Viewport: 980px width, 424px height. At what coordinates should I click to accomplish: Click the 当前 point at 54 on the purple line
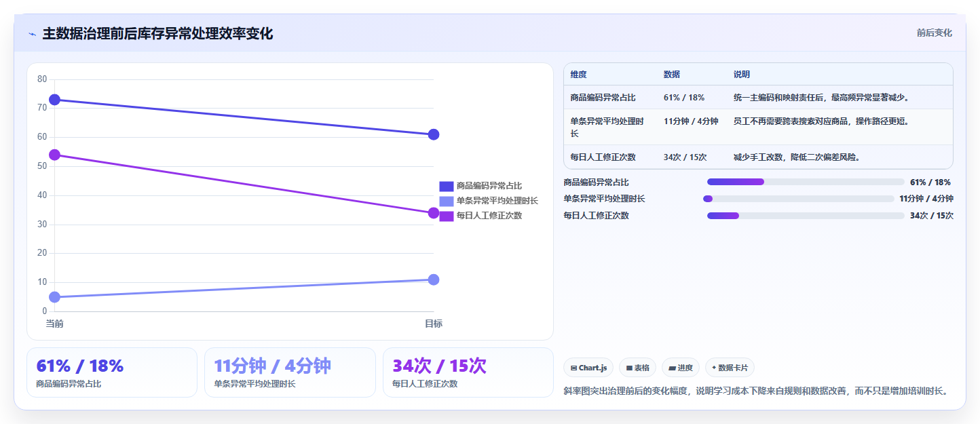[55, 155]
